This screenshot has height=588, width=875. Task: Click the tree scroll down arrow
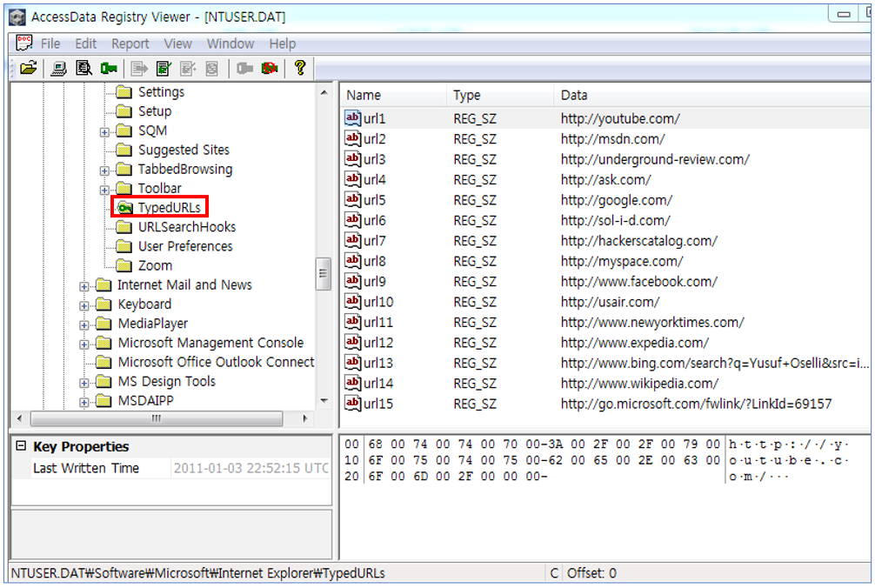click(x=324, y=401)
